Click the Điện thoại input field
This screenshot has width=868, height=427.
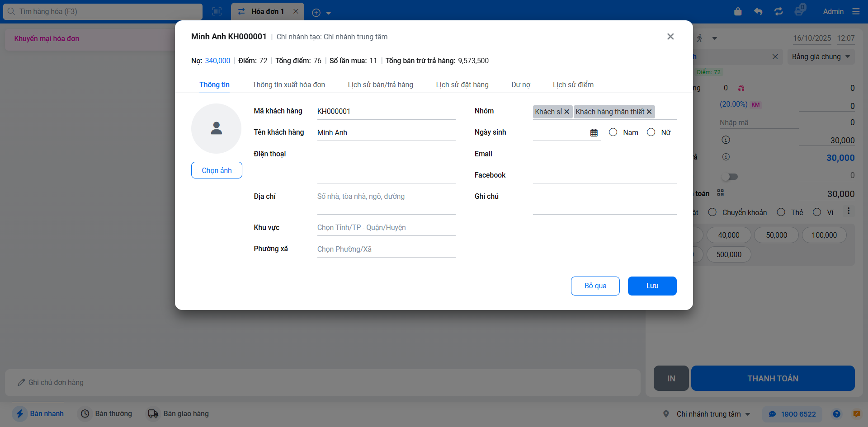[386, 154]
